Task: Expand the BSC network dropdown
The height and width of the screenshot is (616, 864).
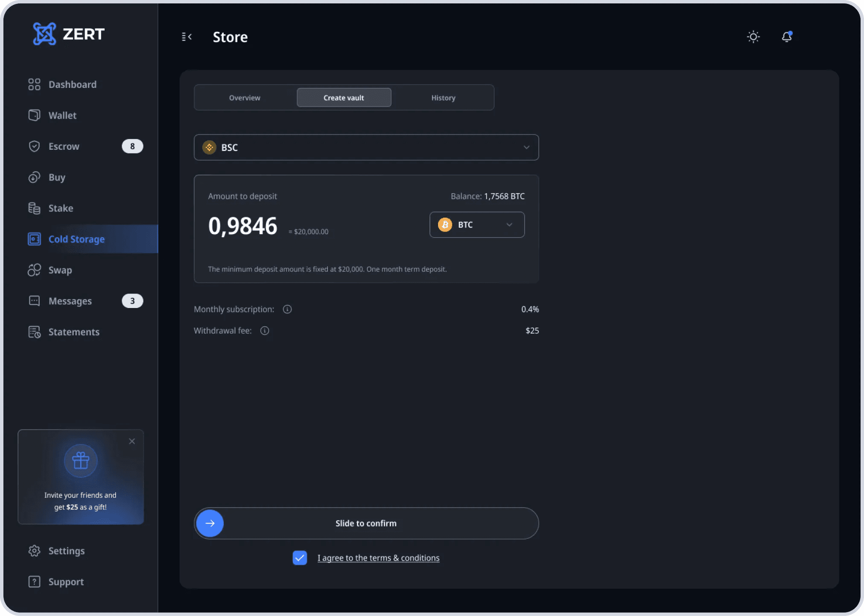Action: [x=366, y=148]
